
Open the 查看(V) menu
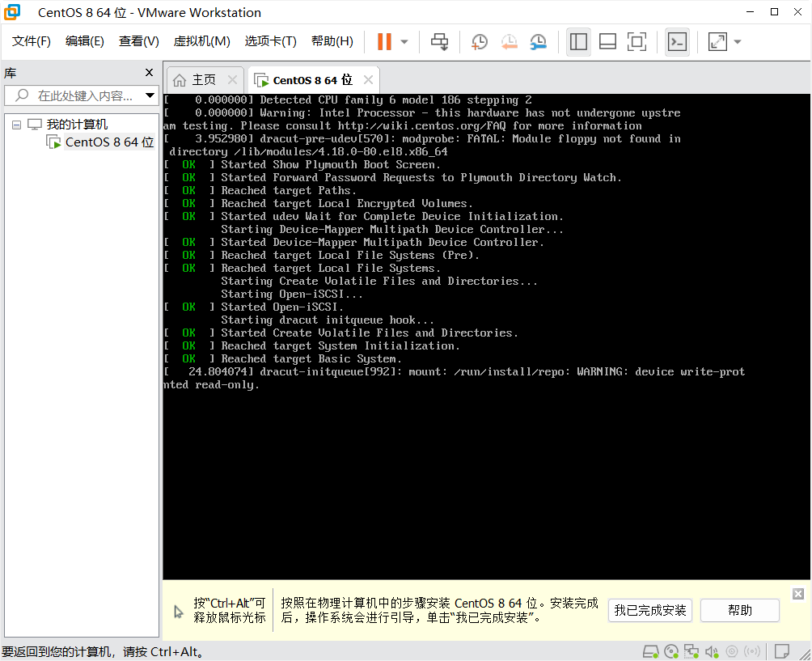(139, 41)
